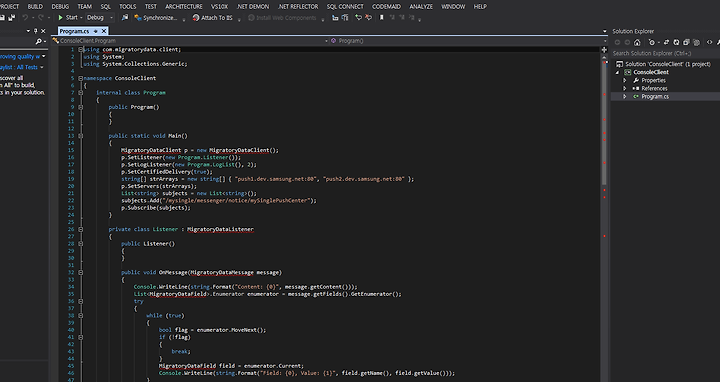Toggle auto-hide pin on the left panel
Screen dimensions: 720x382
coord(36,31)
